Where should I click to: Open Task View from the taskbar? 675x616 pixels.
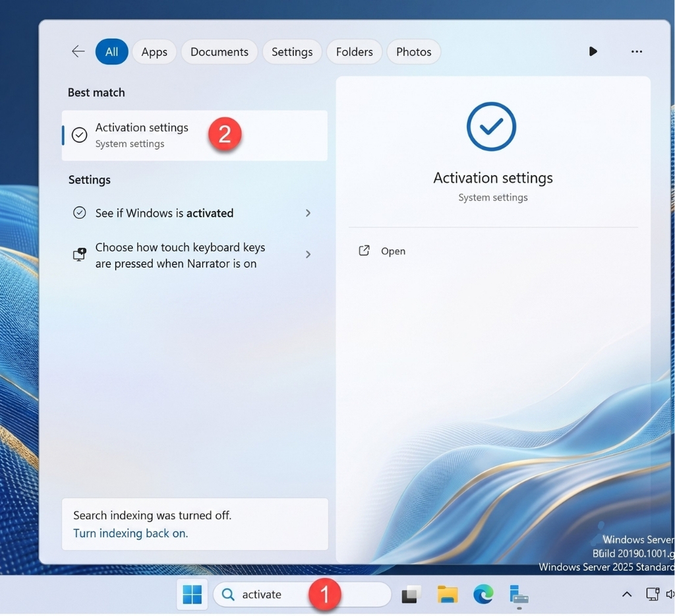pyautogui.click(x=410, y=594)
